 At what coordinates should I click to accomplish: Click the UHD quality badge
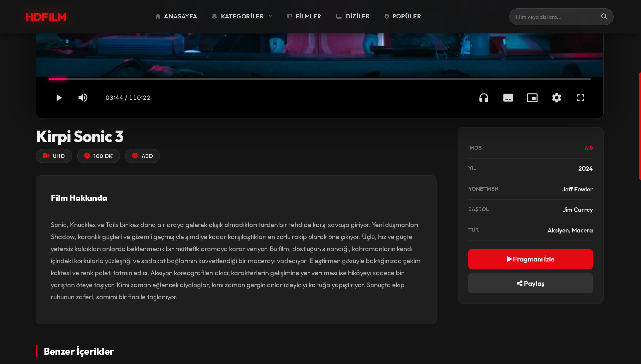click(54, 156)
